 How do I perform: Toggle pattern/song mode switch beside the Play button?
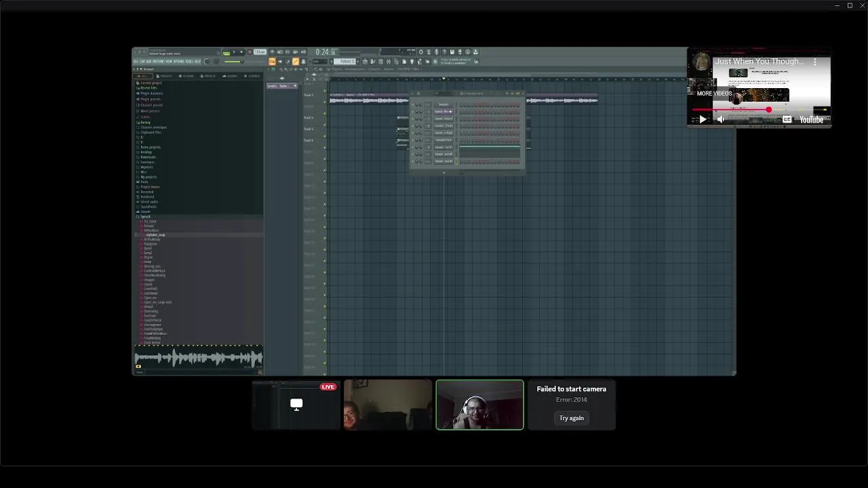coord(226,52)
